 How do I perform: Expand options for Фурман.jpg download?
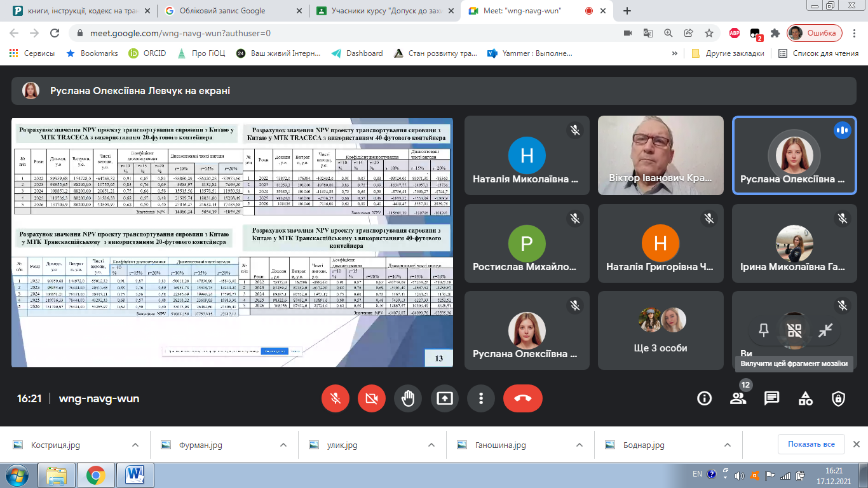coord(283,445)
